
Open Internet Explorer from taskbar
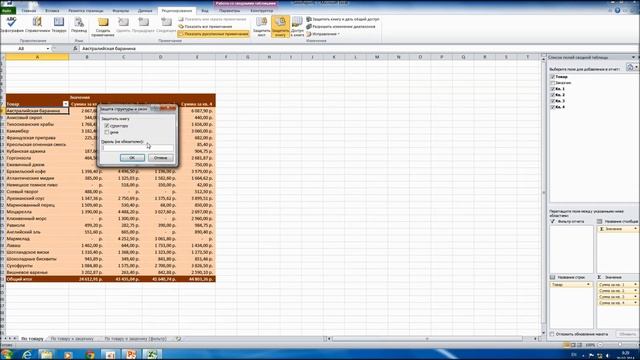tap(27, 355)
